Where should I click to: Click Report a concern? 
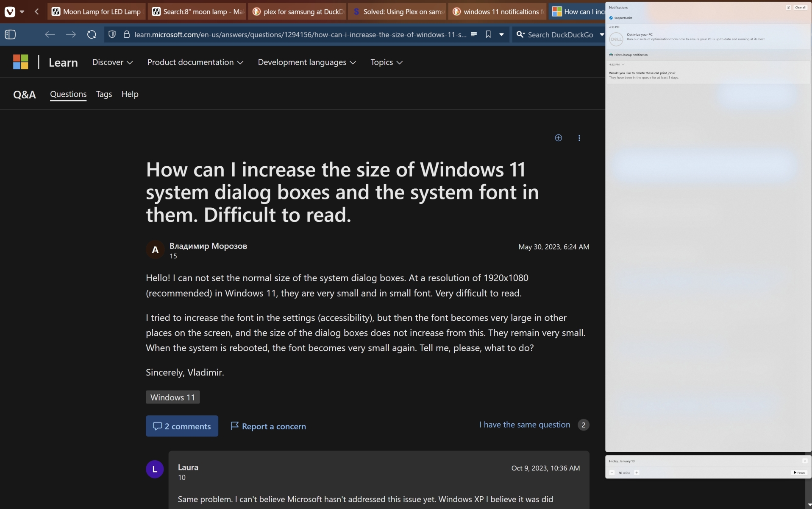click(x=268, y=426)
